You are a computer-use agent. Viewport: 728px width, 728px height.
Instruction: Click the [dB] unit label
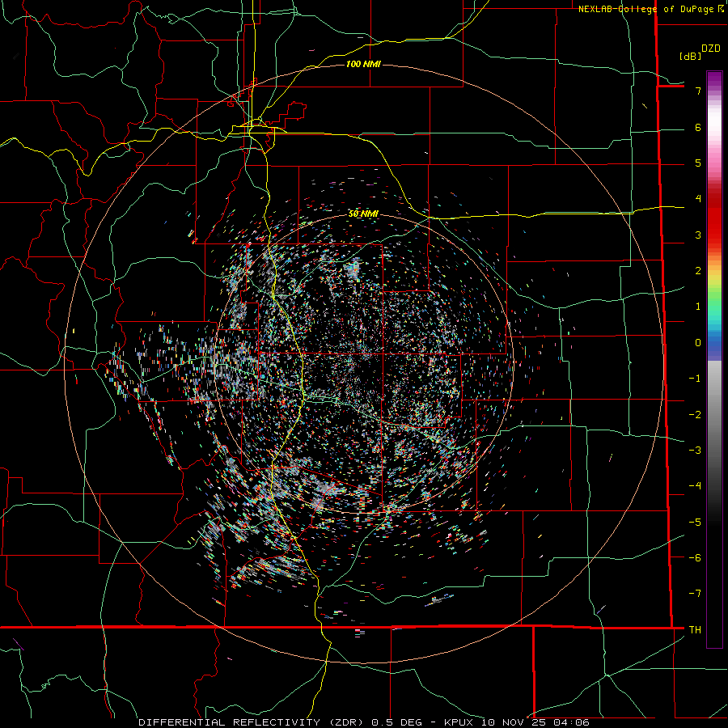click(x=691, y=56)
